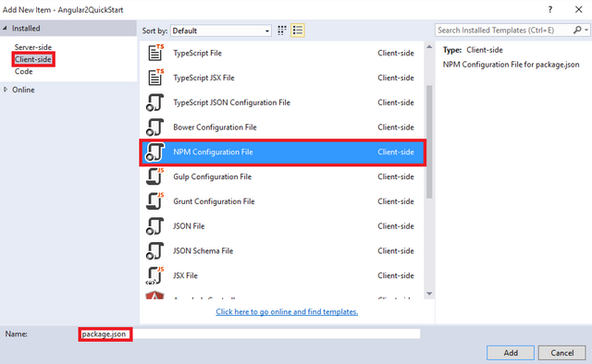Viewport: 592px width, 364px height.
Task: Click the template list scroll down arrow
Action: pos(429,294)
